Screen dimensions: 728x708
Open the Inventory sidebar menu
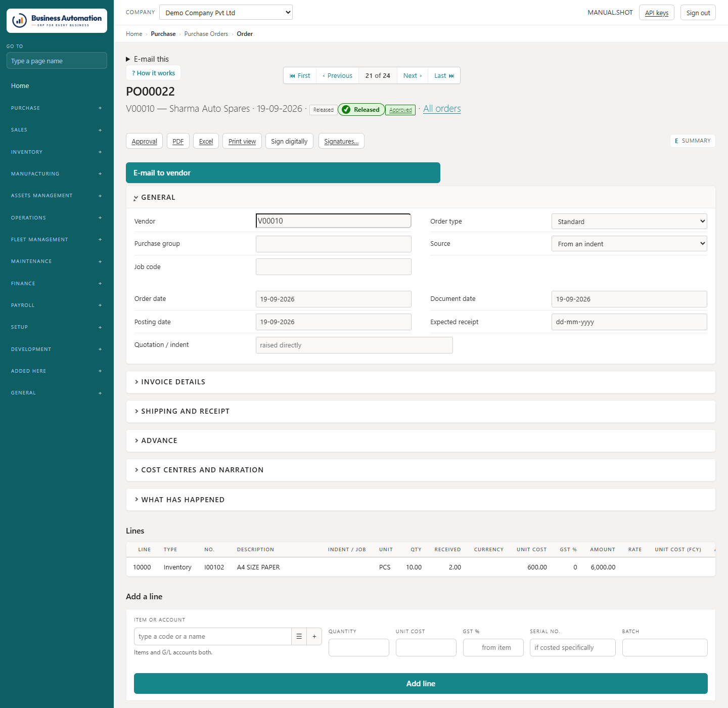click(57, 152)
